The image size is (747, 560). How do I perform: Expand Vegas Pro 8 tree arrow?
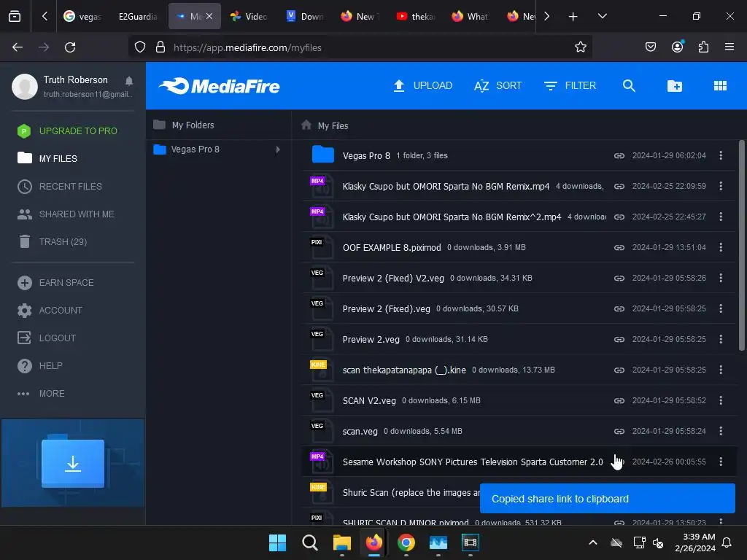[x=278, y=149]
